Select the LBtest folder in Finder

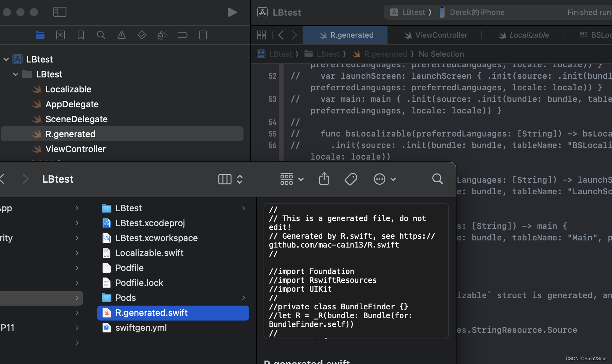[x=173, y=208]
